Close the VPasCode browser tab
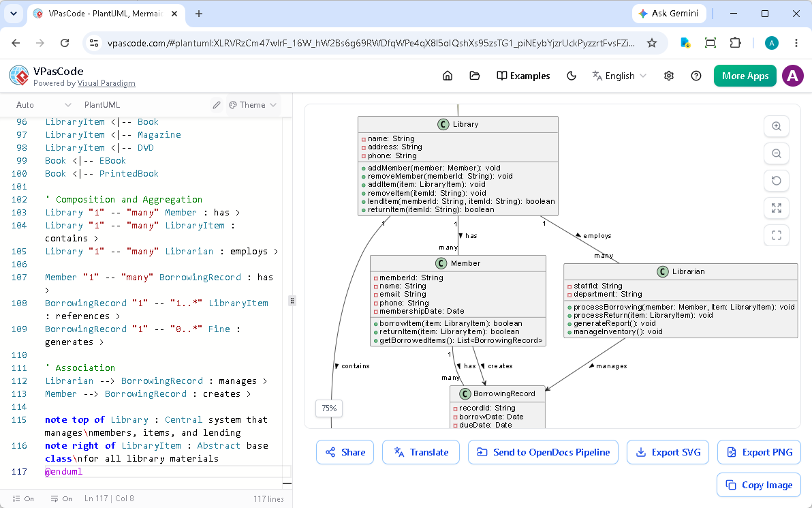812x508 pixels. point(174,14)
